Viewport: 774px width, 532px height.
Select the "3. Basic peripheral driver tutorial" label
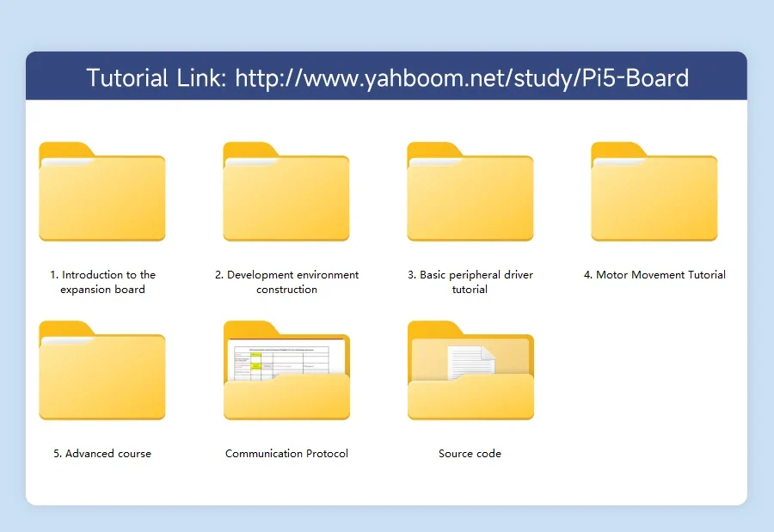pyautogui.click(x=470, y=282)
